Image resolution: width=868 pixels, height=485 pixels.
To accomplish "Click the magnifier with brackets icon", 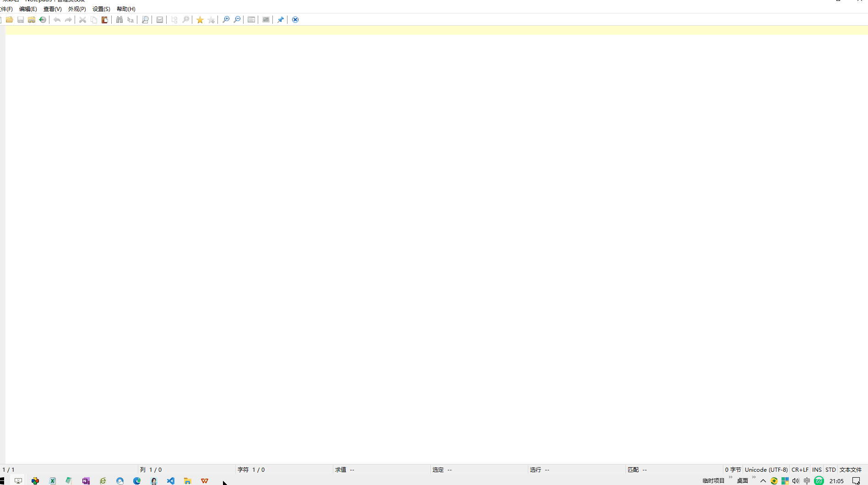I will click(x=185, y=20).
